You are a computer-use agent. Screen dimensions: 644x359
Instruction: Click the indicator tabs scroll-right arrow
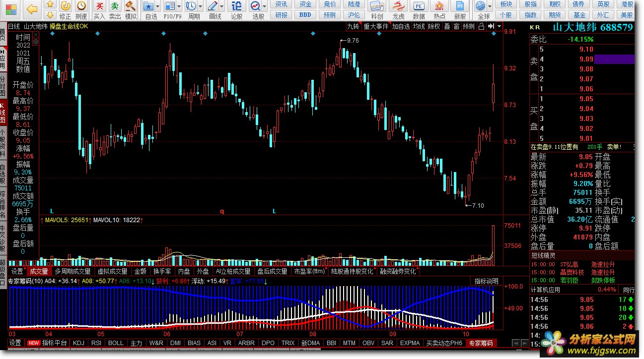click(525, 343)
